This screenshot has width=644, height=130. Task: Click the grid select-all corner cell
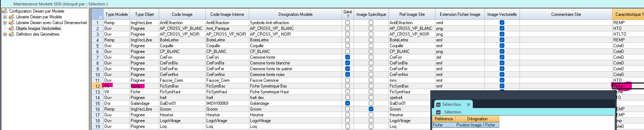click(97, 14)
